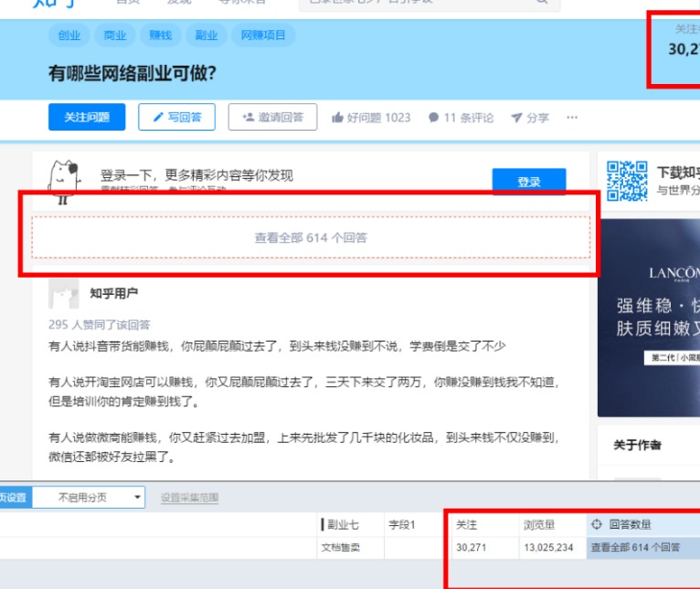Viewport: 700px width, 589px height.
Task: Click the Zhihu QR code image
Action: tap(627, 181)
